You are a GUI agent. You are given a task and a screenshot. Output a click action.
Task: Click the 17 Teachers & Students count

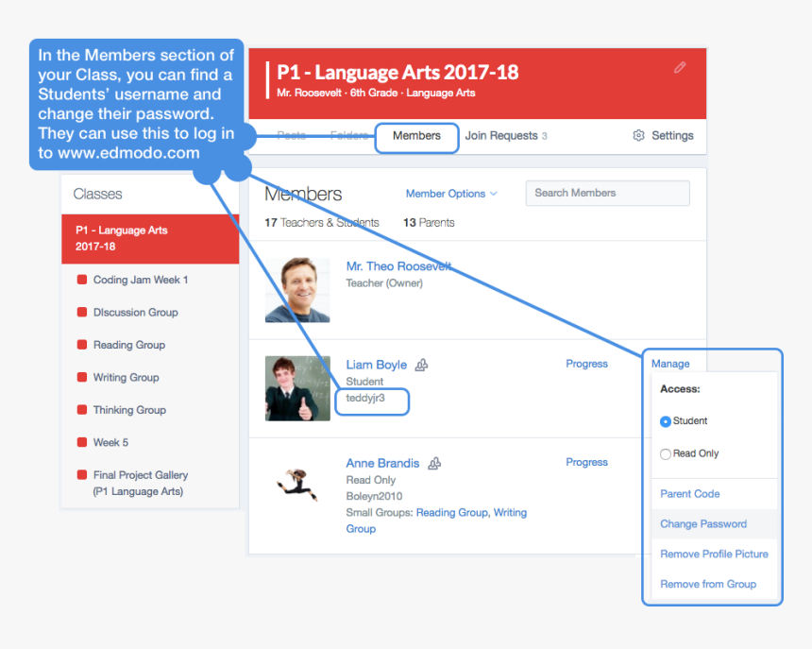(322, 223)
